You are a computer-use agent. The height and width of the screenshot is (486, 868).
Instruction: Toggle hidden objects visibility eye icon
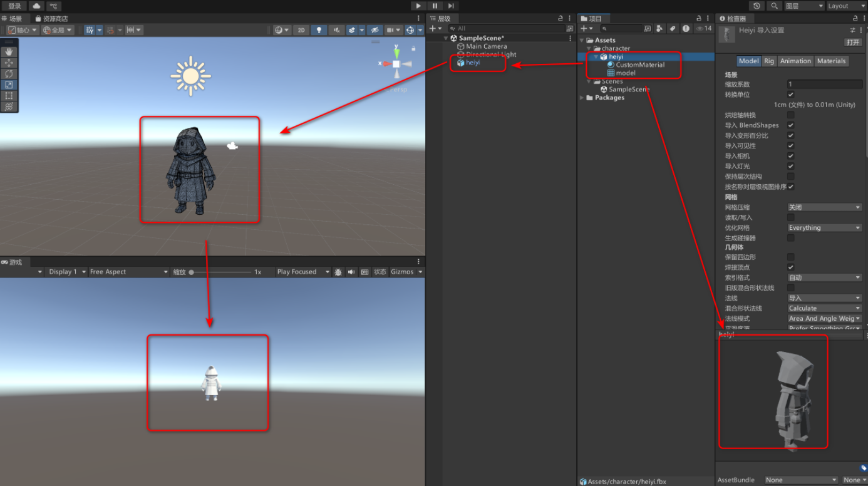(375, 30)
